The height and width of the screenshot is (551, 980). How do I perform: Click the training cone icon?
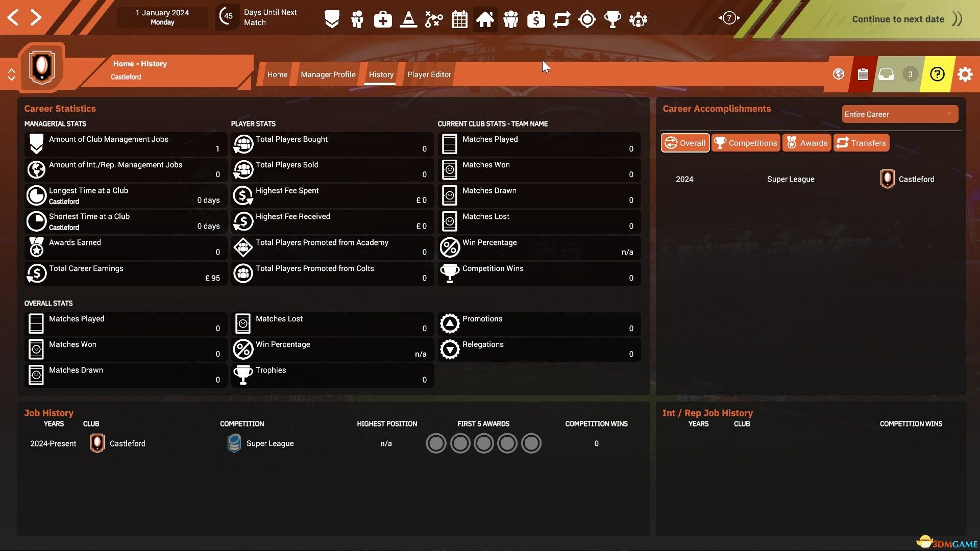408,19
